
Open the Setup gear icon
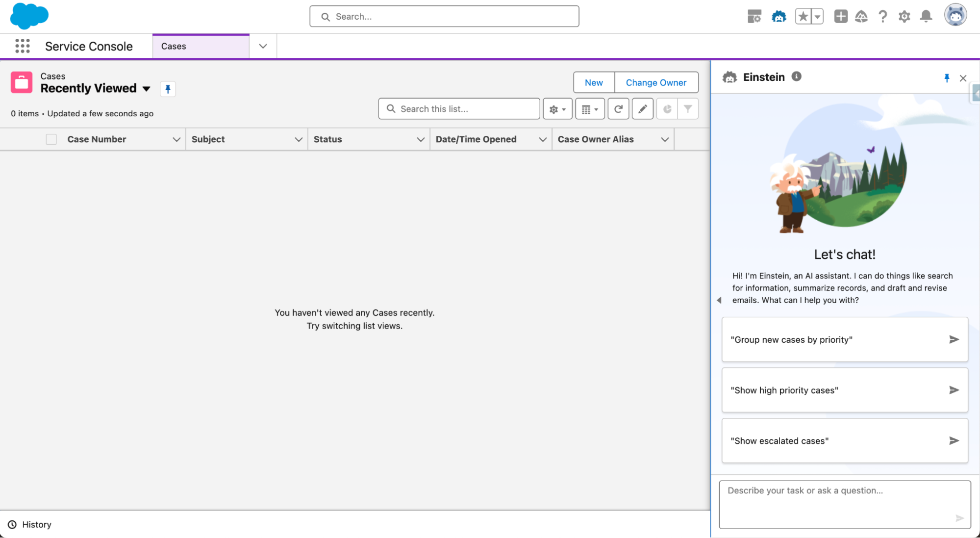pyautogui.click(x=904, y=16)
